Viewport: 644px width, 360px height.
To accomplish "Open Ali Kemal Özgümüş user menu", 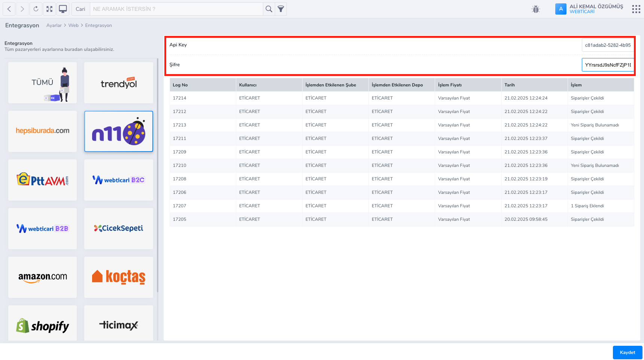I will coord(596,9).
